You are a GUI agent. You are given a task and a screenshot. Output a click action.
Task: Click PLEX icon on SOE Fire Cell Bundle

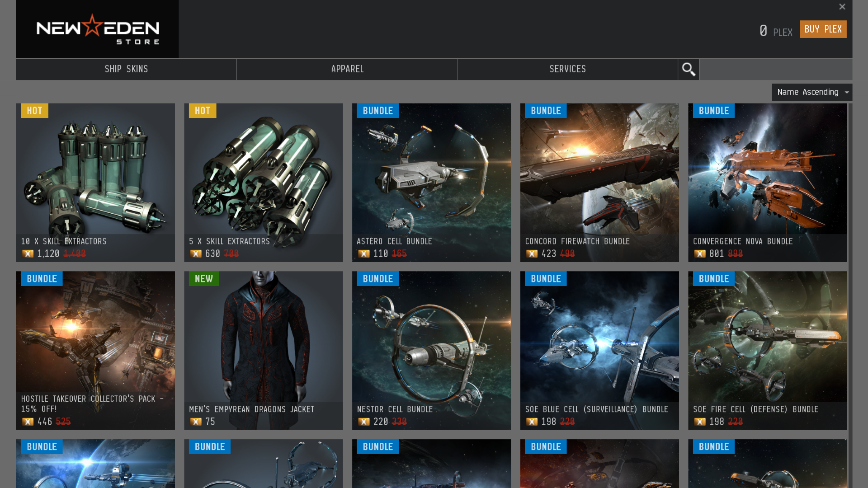tap(700, 422)
